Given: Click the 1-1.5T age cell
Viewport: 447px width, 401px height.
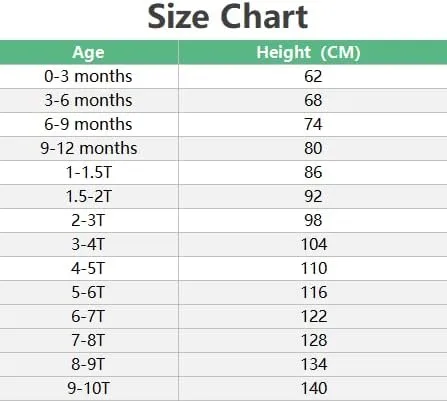Looking at the screenshot, I should coord(89,172).
